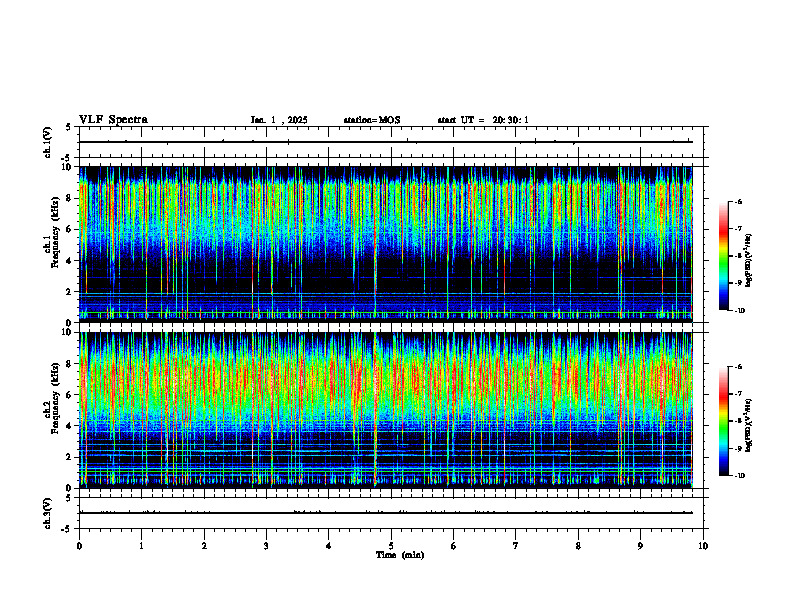Click time axis tick label "9"

click(640, 546)
